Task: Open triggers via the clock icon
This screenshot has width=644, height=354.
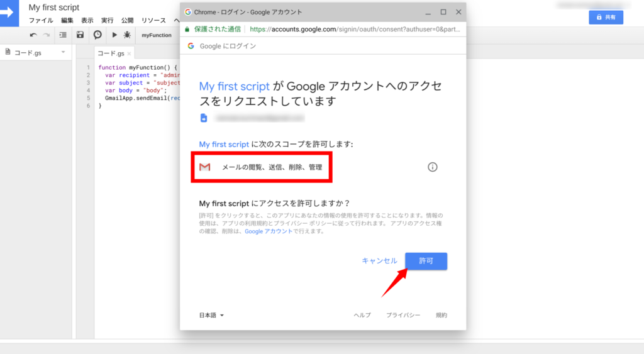Action: coord(97,35)
